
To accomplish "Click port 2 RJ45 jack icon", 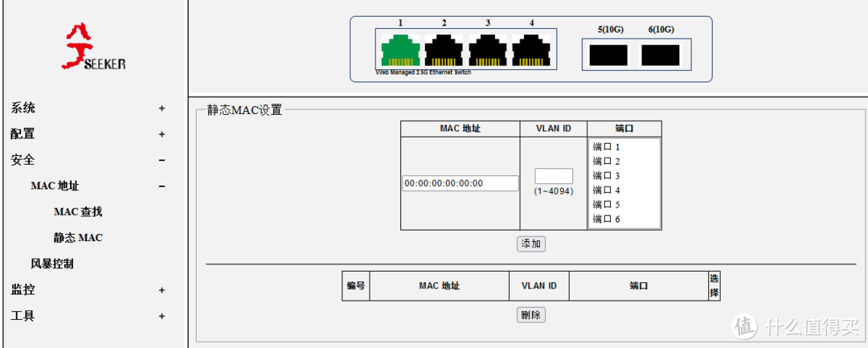I will 444,51.
